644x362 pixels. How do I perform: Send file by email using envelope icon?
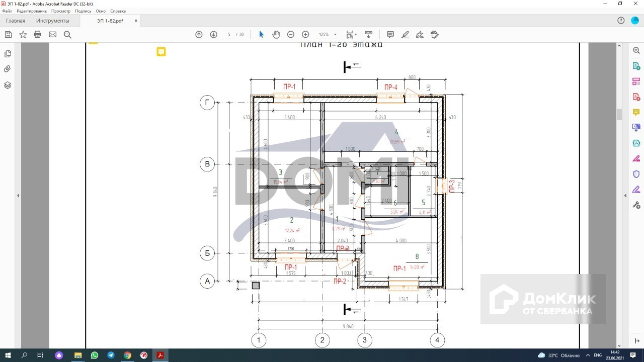click(x=52, y=35)
